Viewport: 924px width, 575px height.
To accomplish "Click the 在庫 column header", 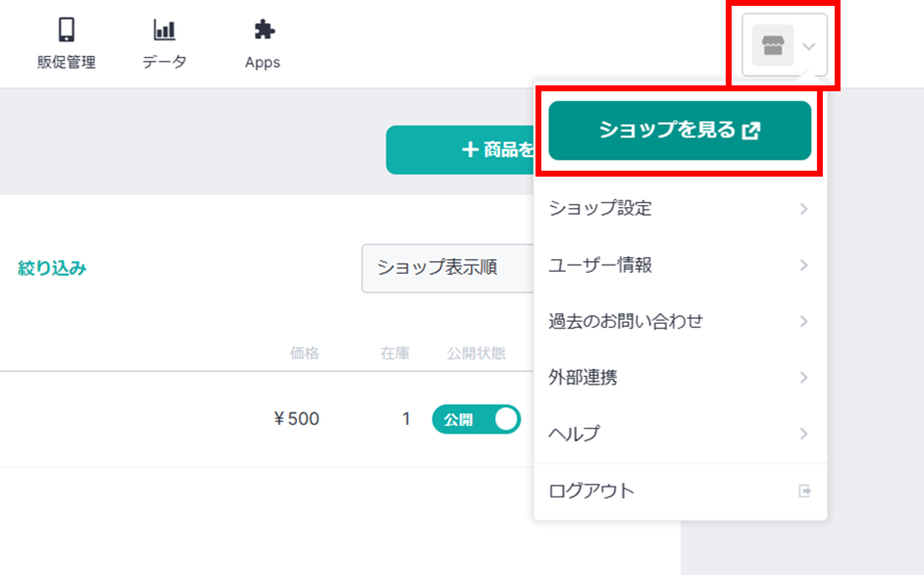I will point(395,353).
